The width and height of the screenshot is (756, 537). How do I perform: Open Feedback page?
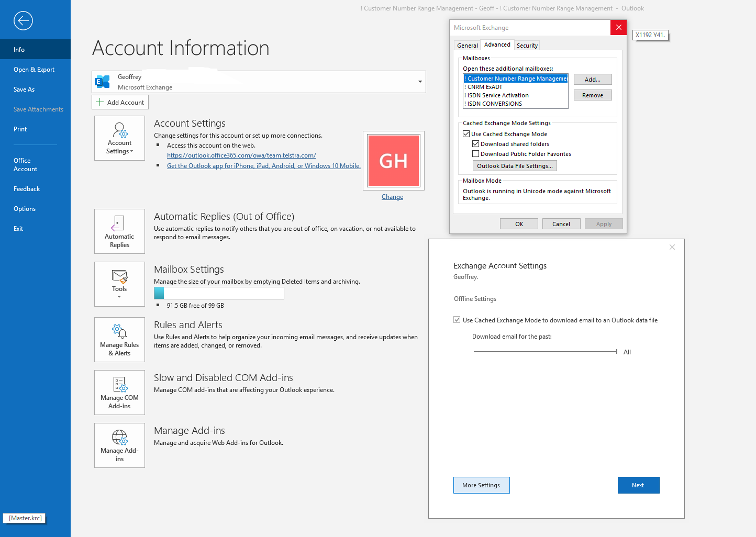click(35, 188)
